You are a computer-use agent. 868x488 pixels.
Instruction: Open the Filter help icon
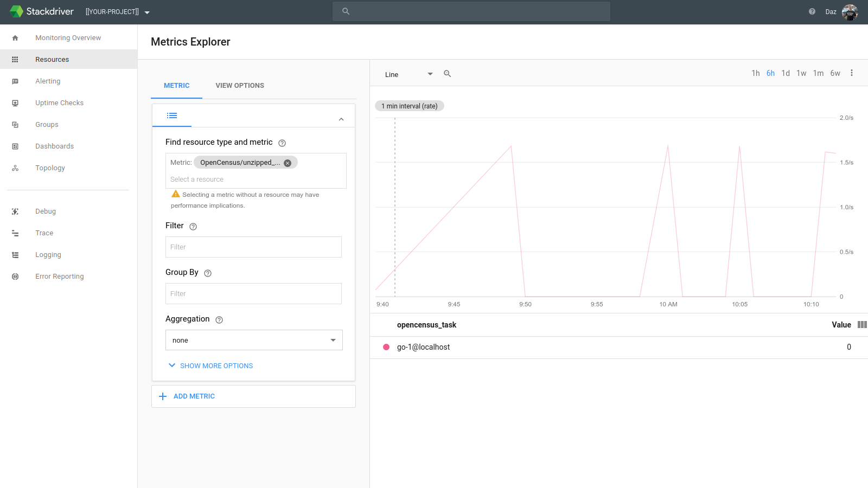pos(193,227)
